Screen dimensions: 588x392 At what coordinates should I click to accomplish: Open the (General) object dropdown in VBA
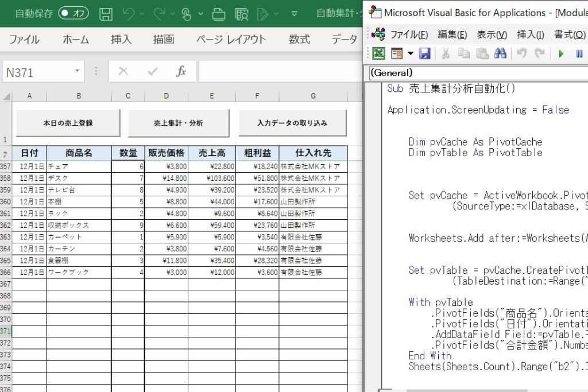tap(478, 73)
